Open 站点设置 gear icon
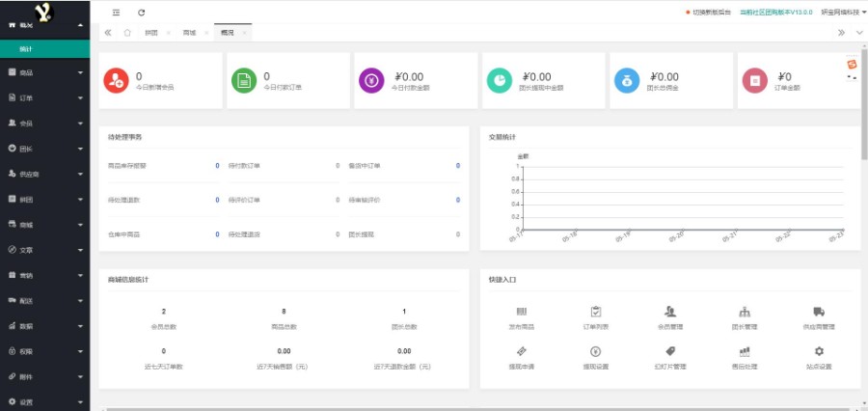This screenshot has width=868, height=411. pyautogui.click(x=819, y=352)
